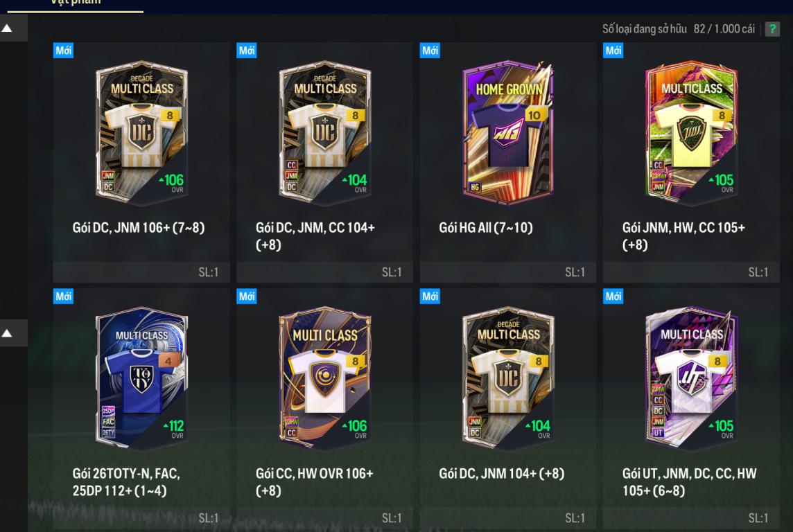Viewport: 793px width, 532px height.
Task: Open the Gói DC, JNM 106+ (7~8) pack
Action: pos(141,161)
